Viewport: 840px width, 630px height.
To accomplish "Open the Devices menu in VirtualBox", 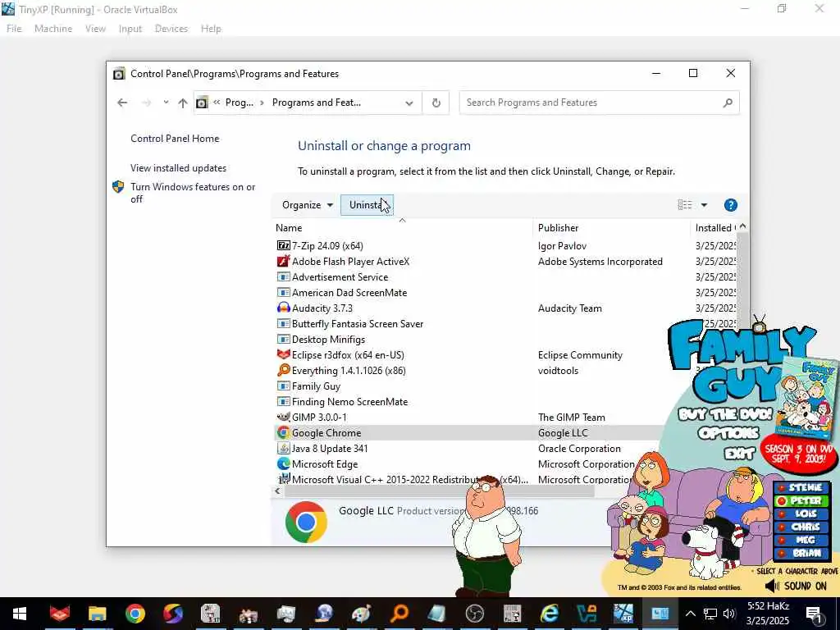I will [x=171, y=29].
